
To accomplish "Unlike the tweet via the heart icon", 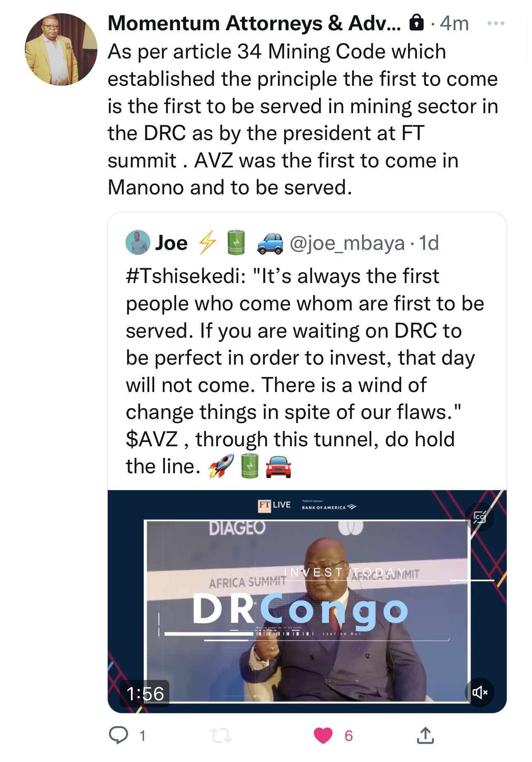I will tap(323, 735).
